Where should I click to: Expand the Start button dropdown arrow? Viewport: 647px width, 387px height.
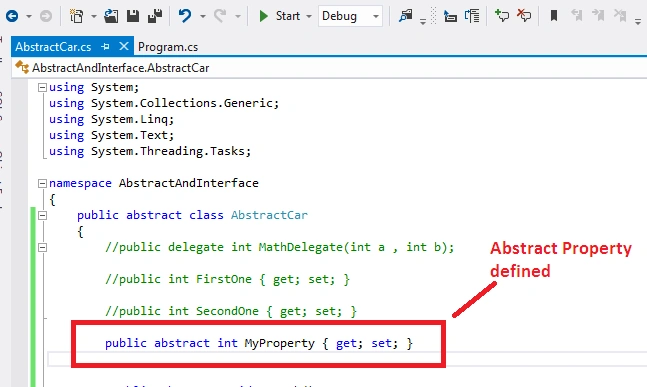tap(309, 17)
